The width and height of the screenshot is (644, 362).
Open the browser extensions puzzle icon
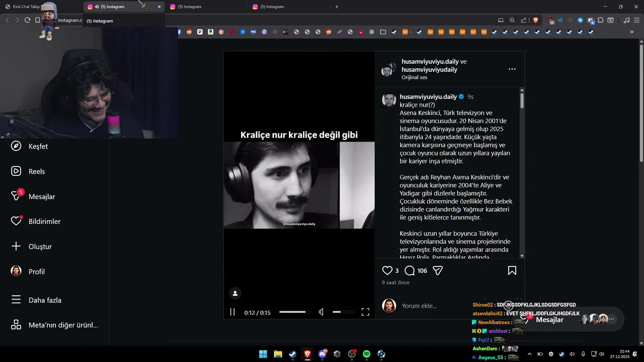(x=601, y=20)
